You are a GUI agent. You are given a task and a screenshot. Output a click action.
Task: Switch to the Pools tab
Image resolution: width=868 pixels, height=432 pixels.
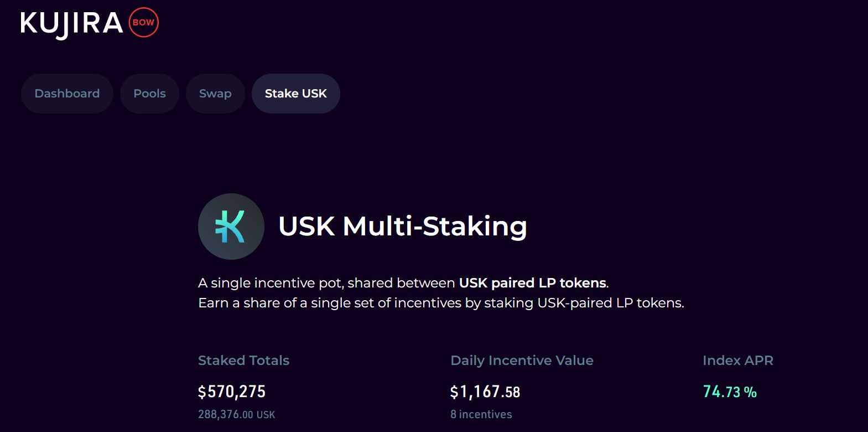[149, 94]
